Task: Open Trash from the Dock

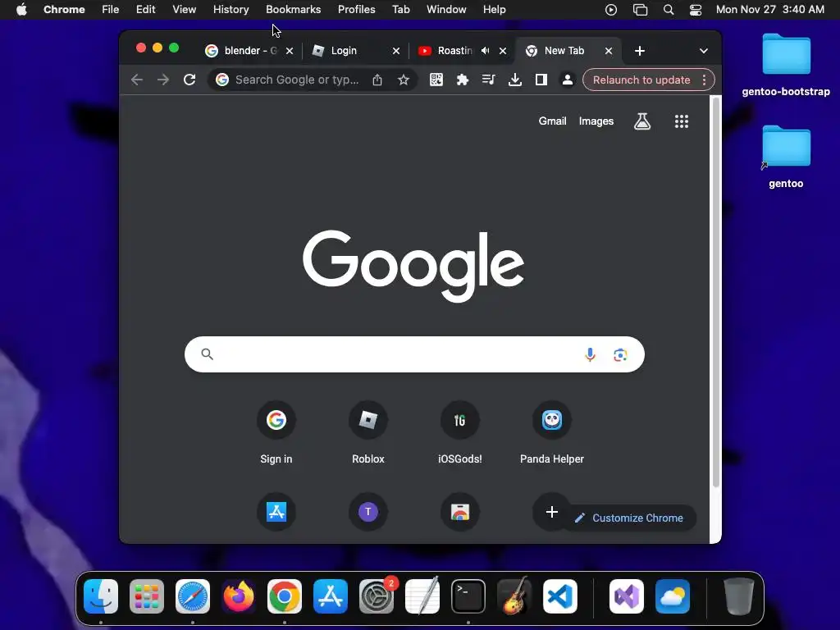Action: pos(739,596)
